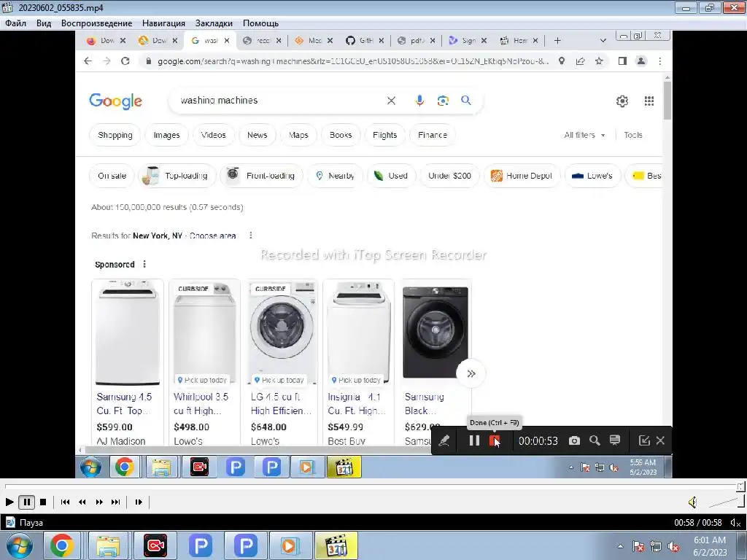The width and height of the screenshot is (747, 560).
Task: Click the recorder text overlay icon
Action: click(615, 440)
